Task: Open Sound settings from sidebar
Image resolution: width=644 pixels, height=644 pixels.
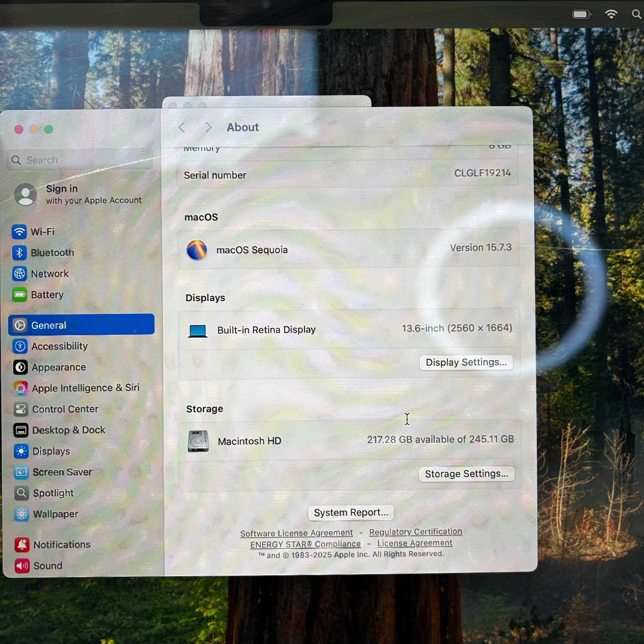Action: click(48, 566)
